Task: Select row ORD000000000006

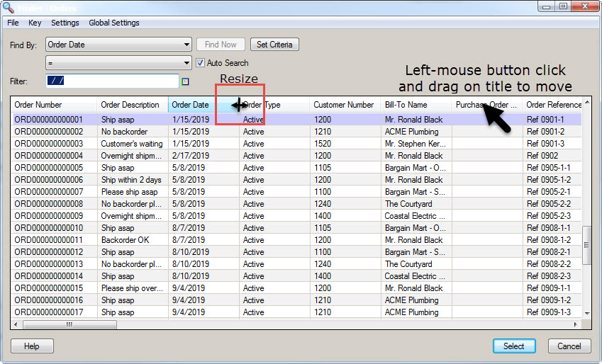Action: tap(296, 179)
